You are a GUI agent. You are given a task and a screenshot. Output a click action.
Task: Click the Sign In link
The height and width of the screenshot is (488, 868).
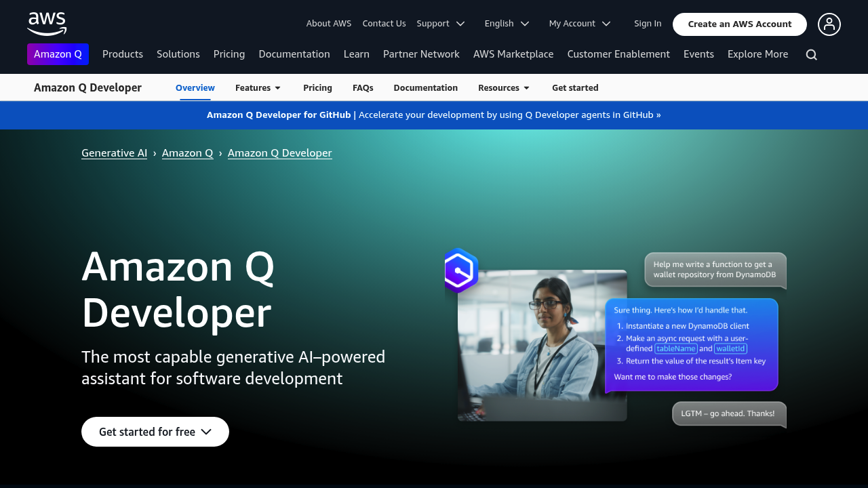pos(648,23)
